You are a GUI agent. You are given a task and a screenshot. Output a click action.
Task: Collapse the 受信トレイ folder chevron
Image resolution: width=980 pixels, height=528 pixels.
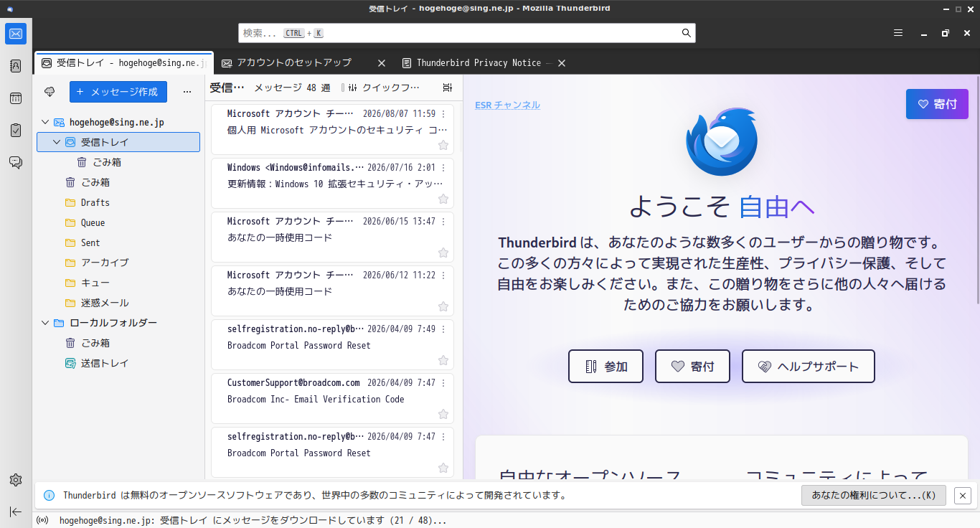57,143
